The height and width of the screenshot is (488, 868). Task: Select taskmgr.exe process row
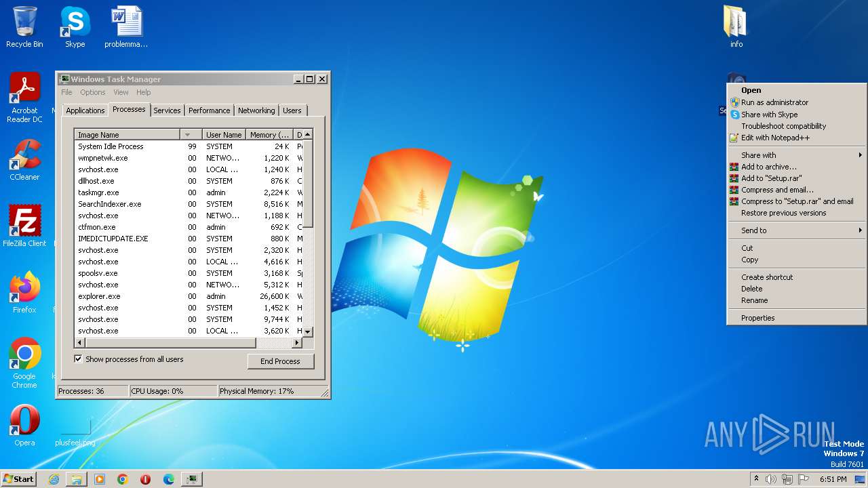tap(189, 192)
